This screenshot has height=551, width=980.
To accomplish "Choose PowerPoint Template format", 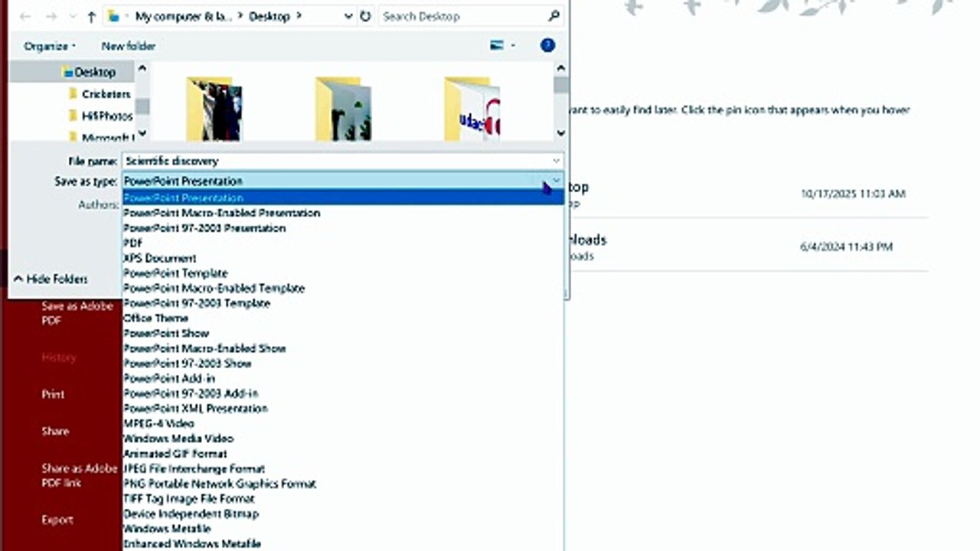I will (x=343, y=273).
